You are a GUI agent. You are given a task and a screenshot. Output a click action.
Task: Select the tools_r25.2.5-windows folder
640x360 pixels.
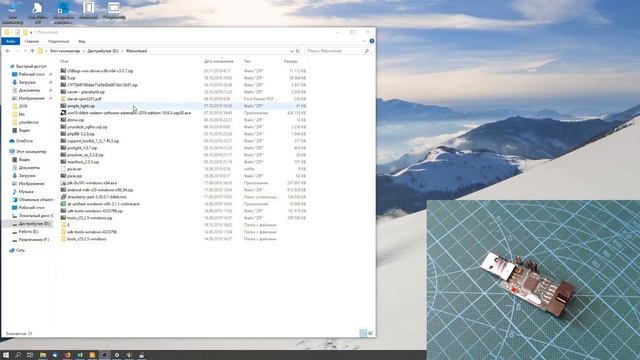point(84,239)
